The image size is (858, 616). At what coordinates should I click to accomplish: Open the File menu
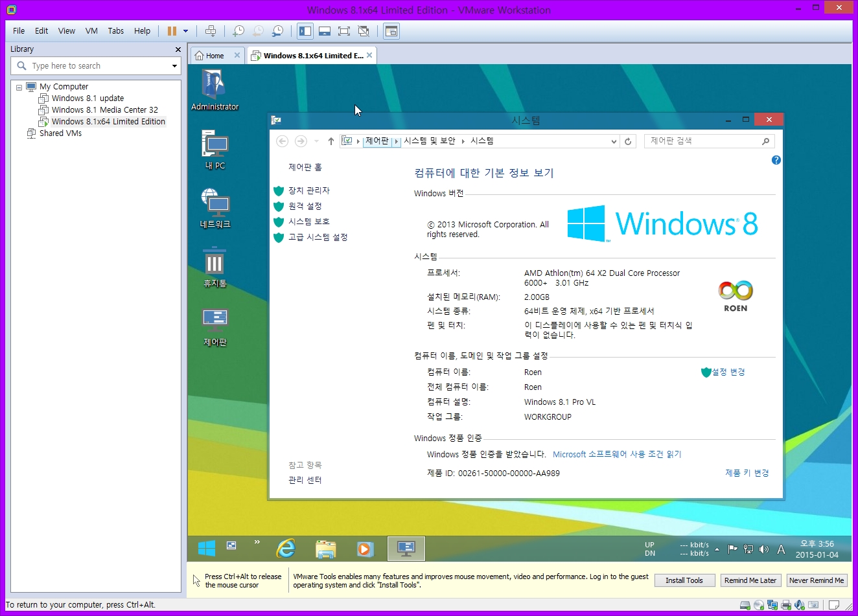tap(19, 30)
